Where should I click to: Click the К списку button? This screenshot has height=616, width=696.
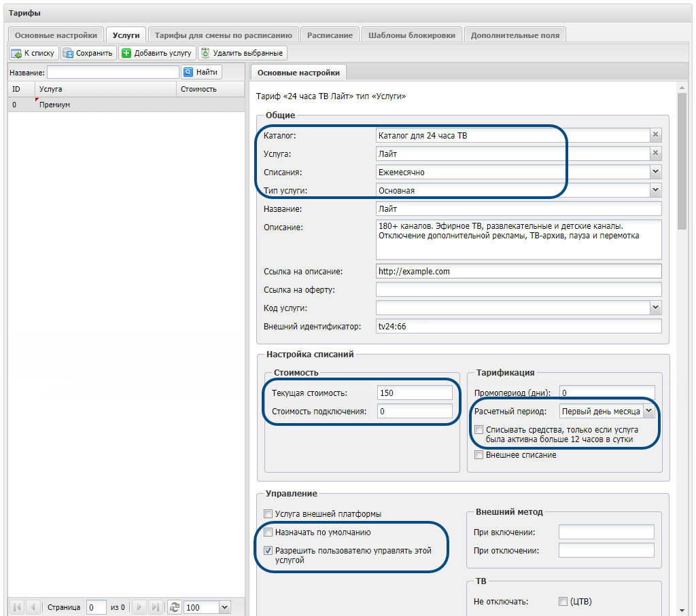click(x=34, y=53)
